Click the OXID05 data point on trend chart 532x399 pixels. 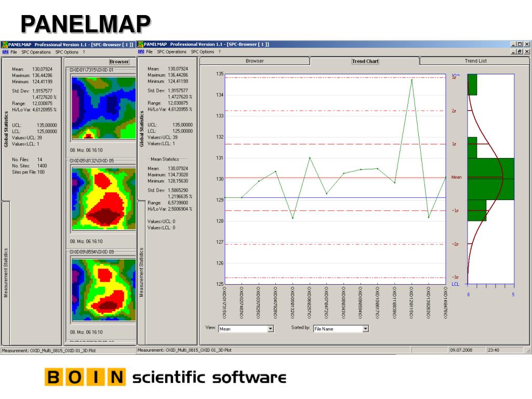(292, 218)
